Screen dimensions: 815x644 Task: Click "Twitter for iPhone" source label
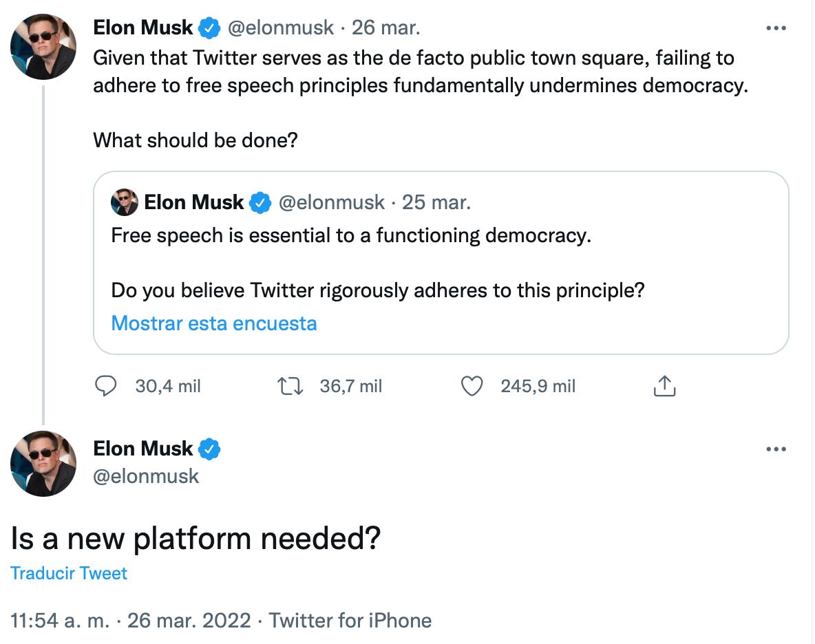click(x=350, y=621)
